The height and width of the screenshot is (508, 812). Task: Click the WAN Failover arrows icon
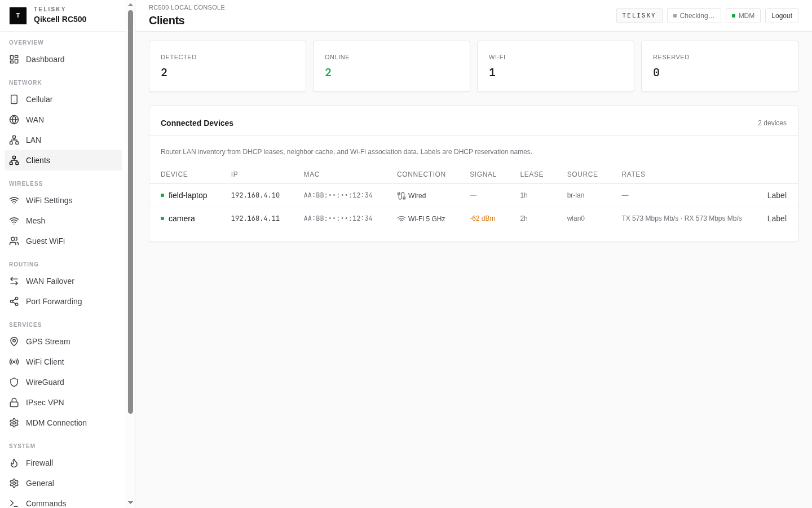click(14, 281)
